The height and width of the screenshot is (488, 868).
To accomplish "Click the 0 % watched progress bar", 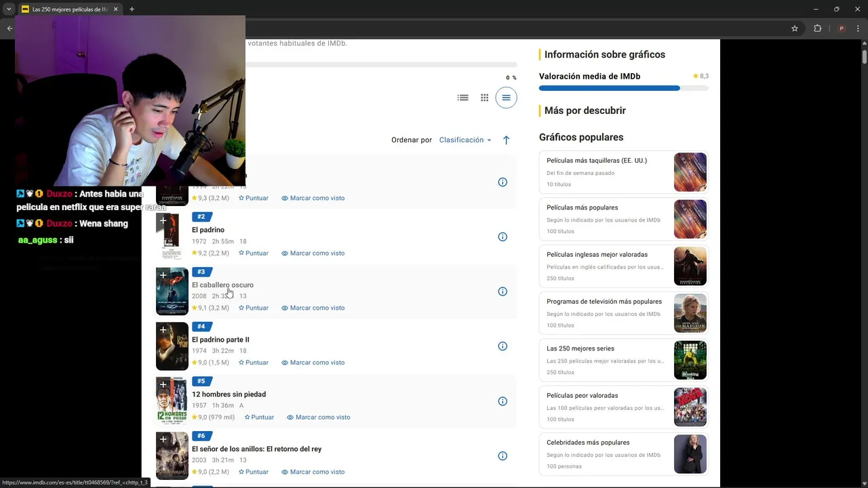I will click(x=381, y=65).
